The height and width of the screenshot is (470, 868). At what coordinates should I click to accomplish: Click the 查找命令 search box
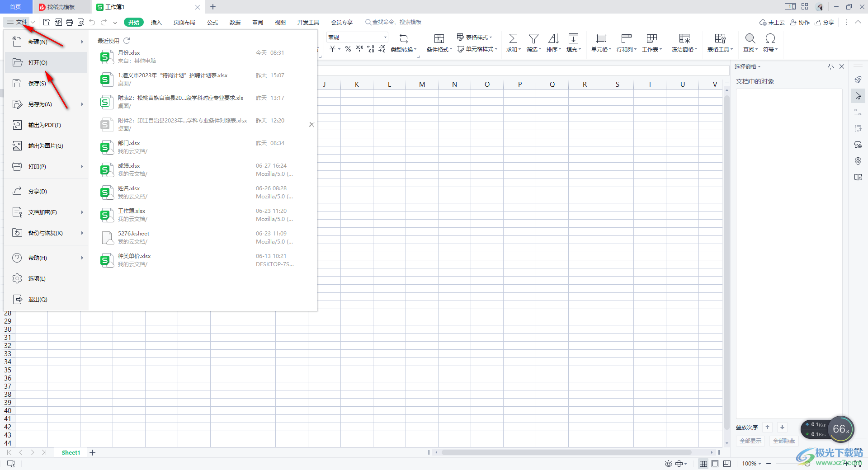click(x=393, y=22)
